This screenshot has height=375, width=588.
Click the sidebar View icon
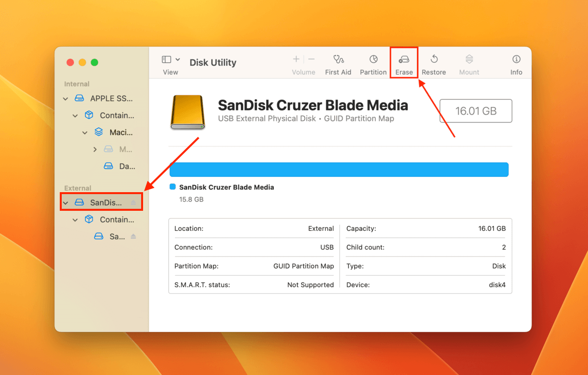point(167,59)
